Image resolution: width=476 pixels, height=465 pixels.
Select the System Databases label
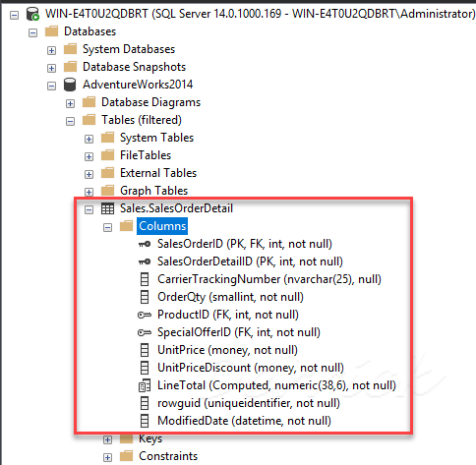[x=129, y=49]
